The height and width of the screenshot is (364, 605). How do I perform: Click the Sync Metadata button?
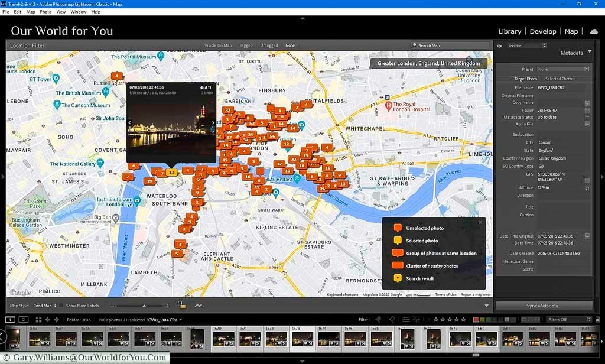[544, 305]
